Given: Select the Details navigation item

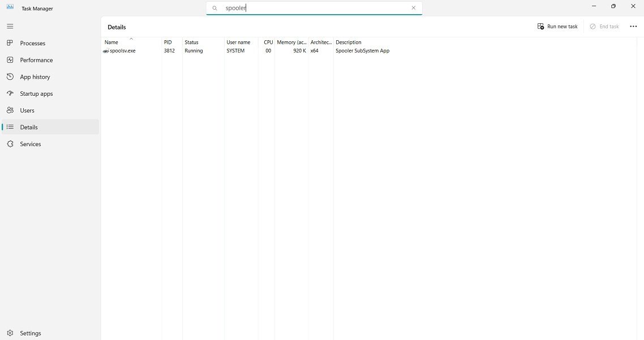Looking at the screenshot, I should coord(29,127).
